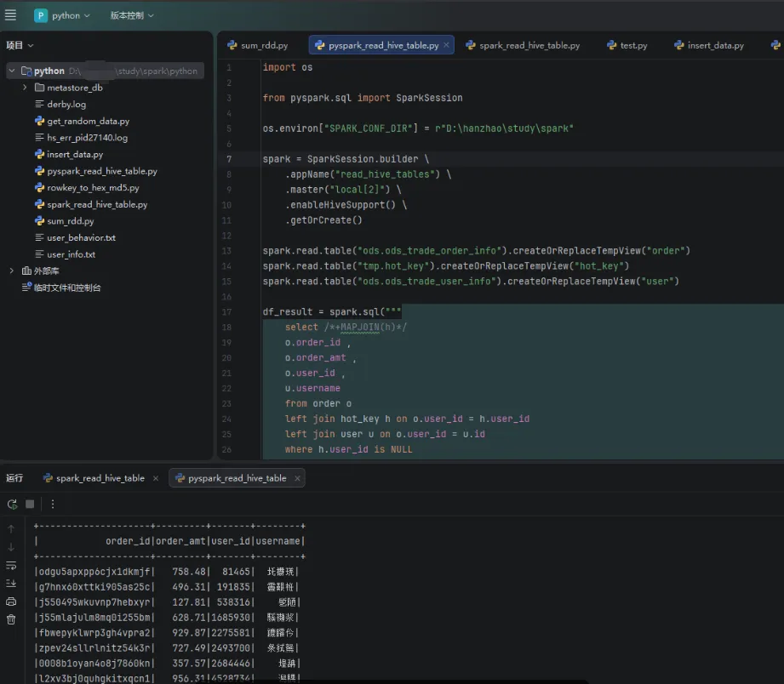This screenshot has height=684, width=784.
Task: Close spark_read_hive_table run tab
Action: click(156, 478)
